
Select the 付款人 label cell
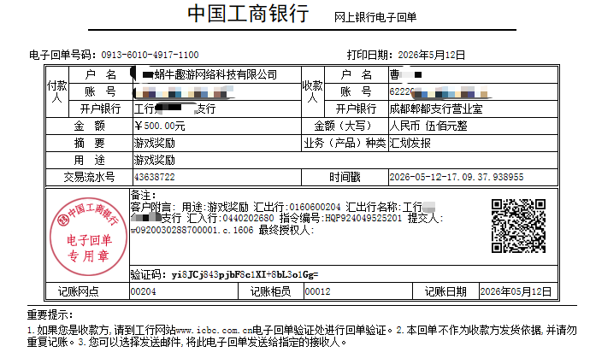click(x=57, y=91)
